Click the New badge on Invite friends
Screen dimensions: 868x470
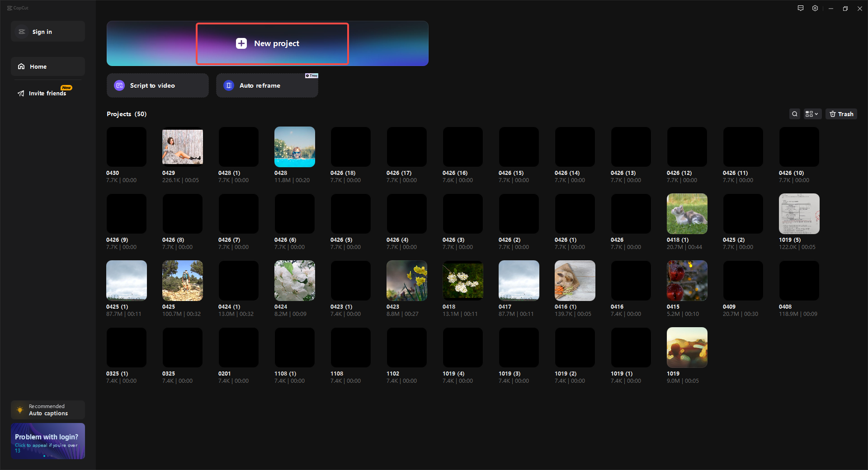[x=66, y=87]
